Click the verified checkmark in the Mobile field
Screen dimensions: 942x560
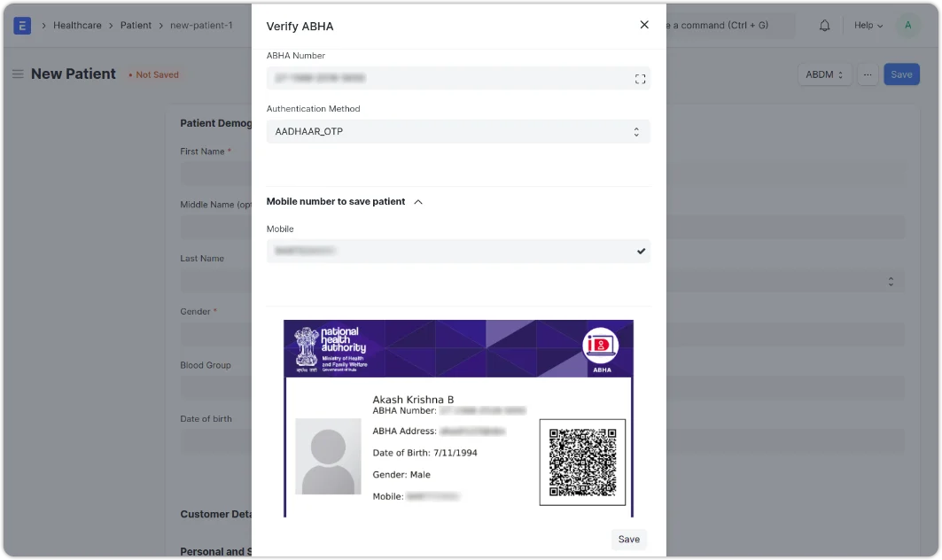pyautogui.click(x=641, y=251)
